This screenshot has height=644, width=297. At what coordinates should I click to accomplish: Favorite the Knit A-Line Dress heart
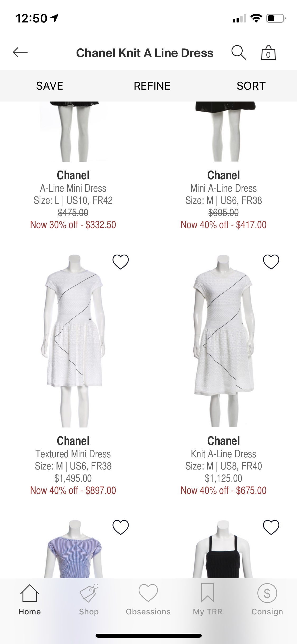click(271, 262)
